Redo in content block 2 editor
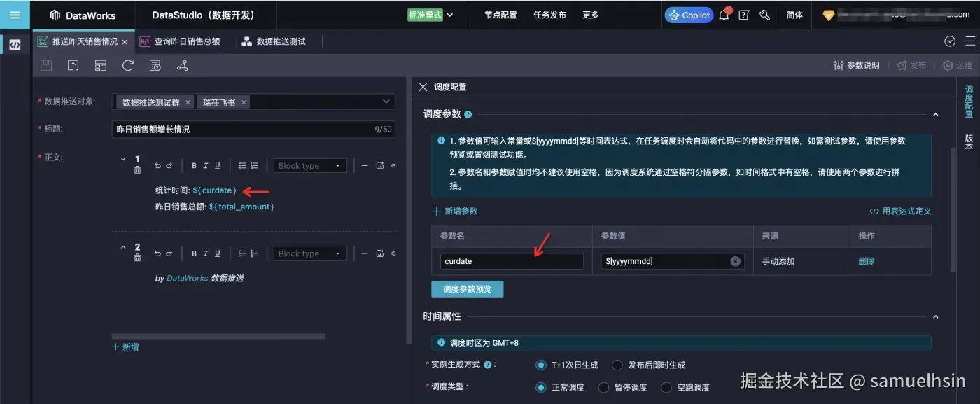 coord(169,253)
